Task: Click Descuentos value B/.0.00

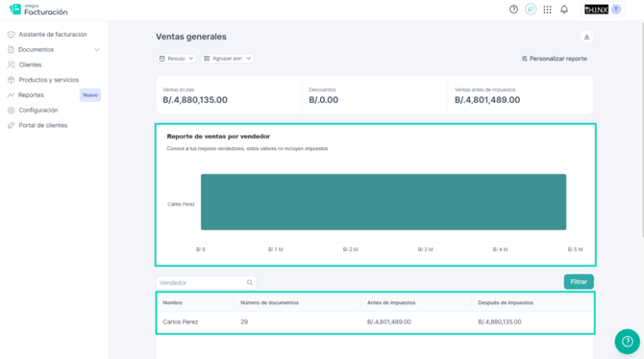Action: (324, 100)
